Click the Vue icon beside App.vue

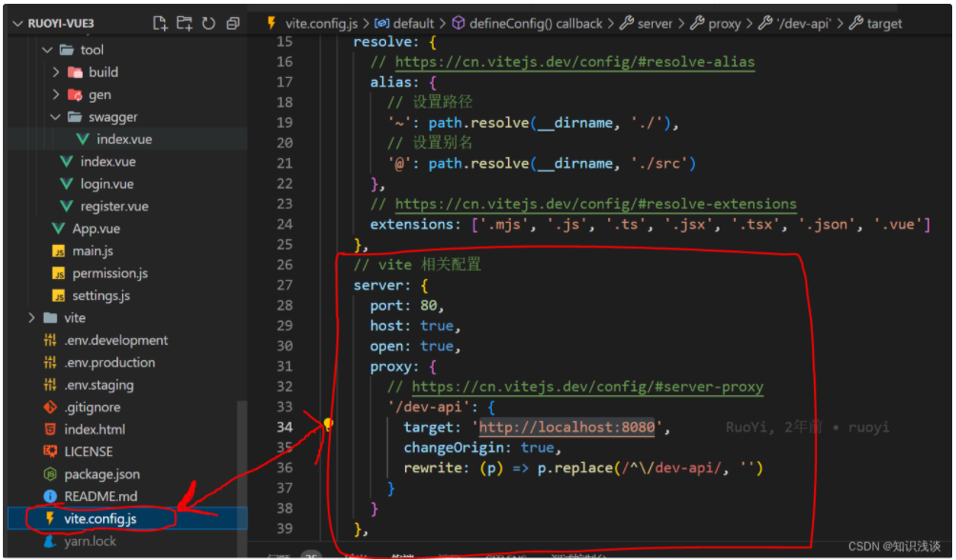(58, 229)
